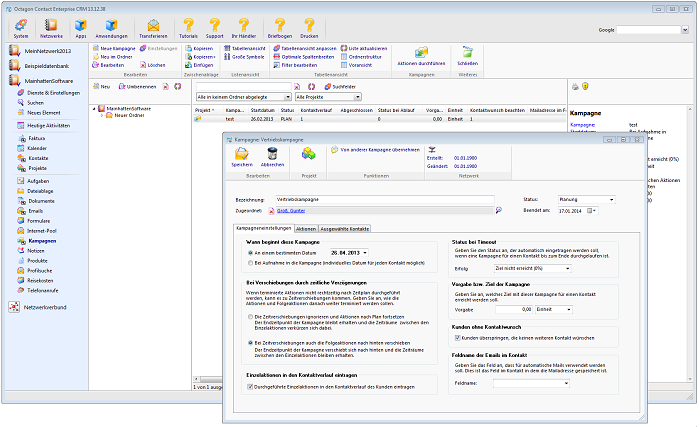Image resolution: width=700 pixels, height=427 pixels.
Task: Click the printer icon in preview pane
Action: tap(575, 87)
